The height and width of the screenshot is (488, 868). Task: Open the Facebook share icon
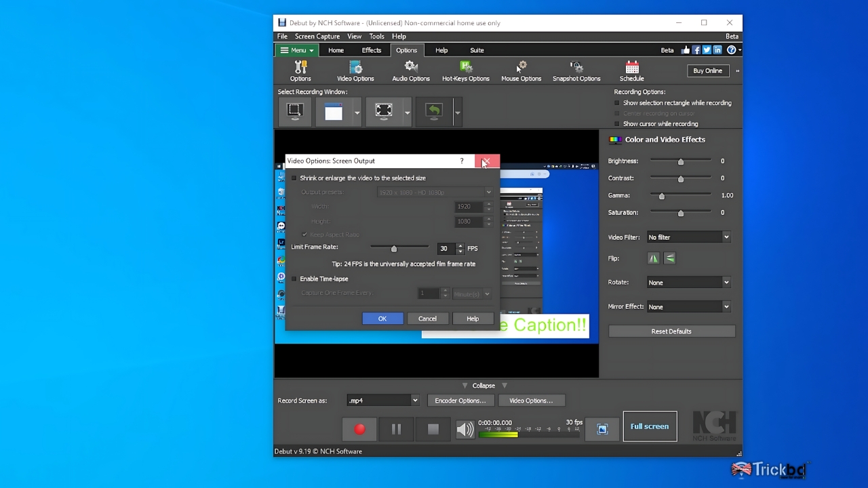click(696, 50)
